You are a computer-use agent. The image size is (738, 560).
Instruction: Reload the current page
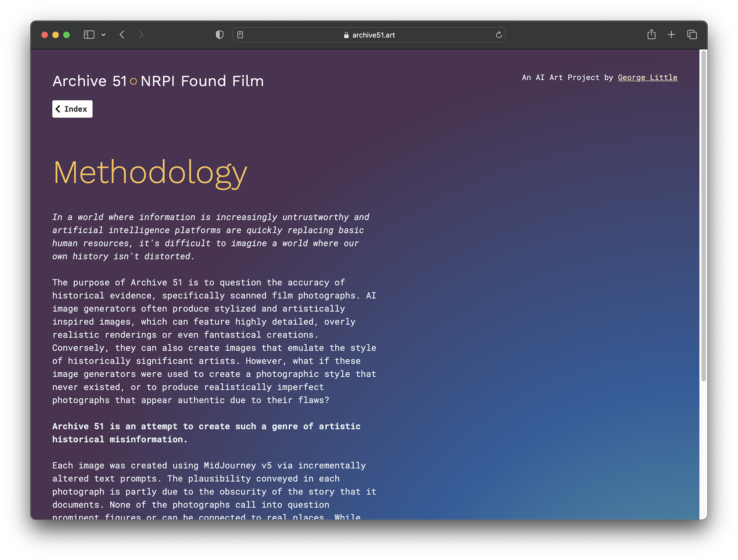click(499, 35)
